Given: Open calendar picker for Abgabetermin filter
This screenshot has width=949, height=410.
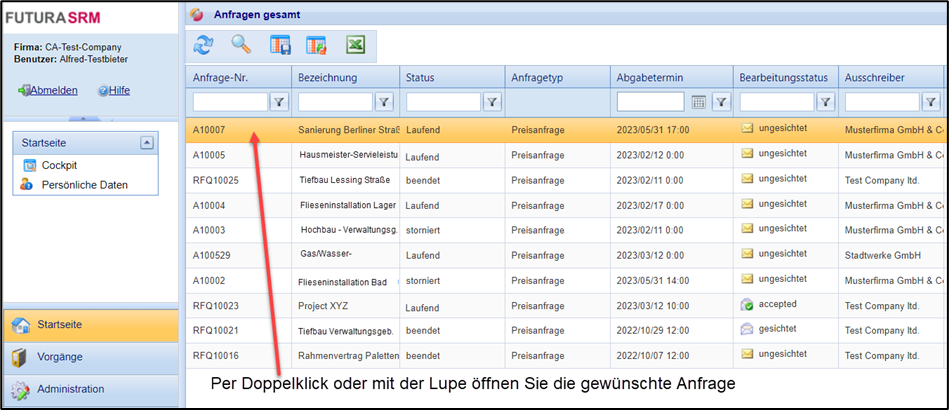Looking at the screenshot, I should 699,102.
